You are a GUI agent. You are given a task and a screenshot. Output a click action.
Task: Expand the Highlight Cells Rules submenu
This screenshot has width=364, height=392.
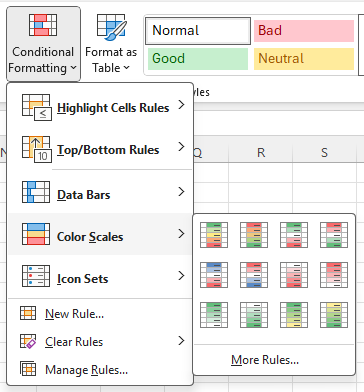coord(100,107)
